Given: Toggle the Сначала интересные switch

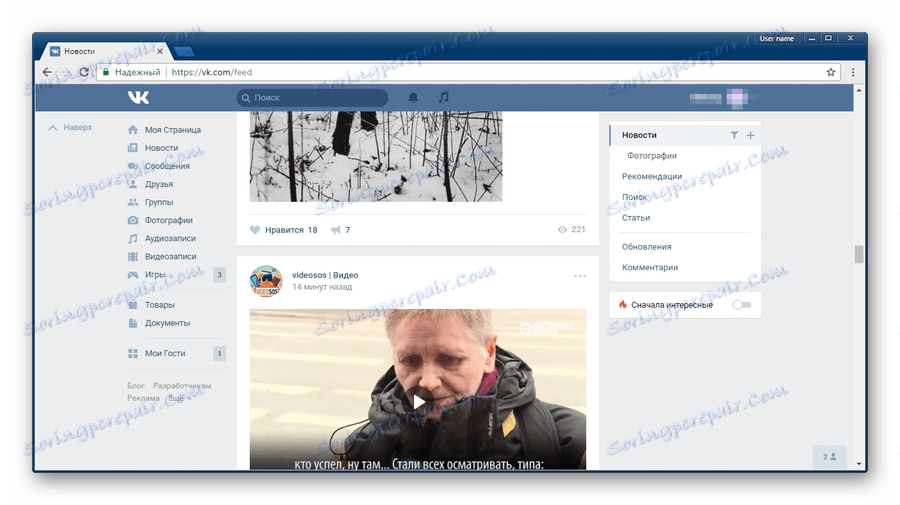Looking at the screenshot, I should (742, 305).
